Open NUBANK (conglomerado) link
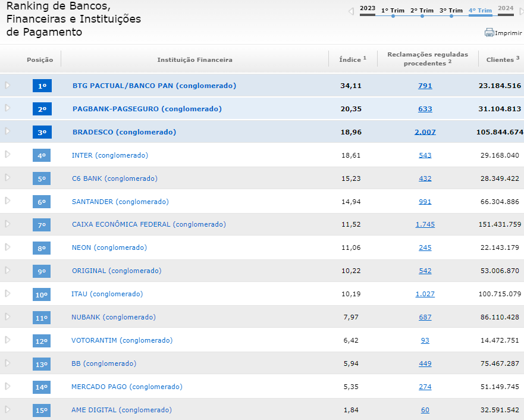 (114, 317)
